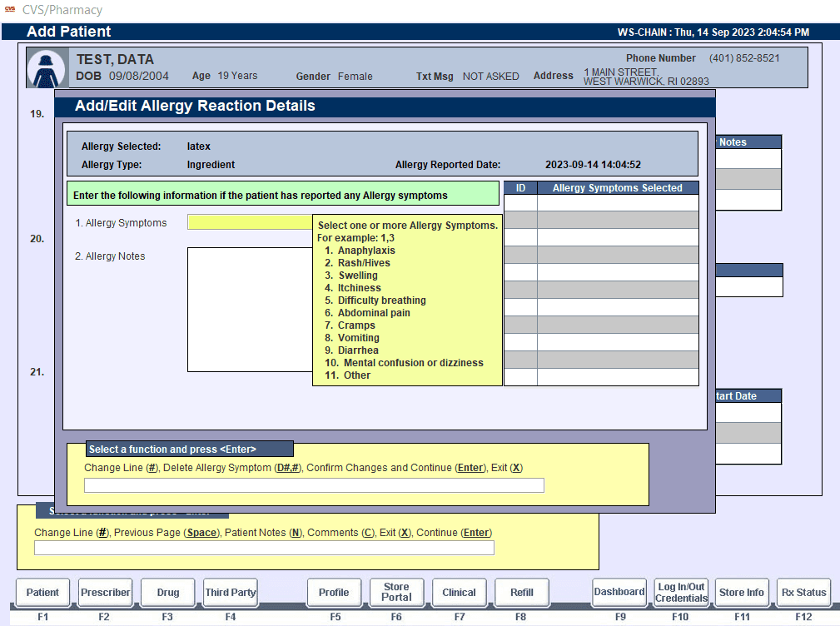
Task: Click the patient avatar silhouette icon
Action: [47, 68]
